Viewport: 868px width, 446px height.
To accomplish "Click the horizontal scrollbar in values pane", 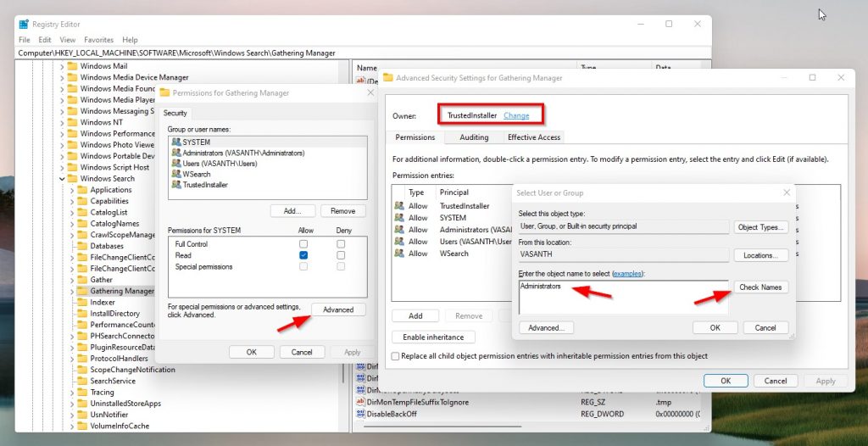I will point(442,426).
